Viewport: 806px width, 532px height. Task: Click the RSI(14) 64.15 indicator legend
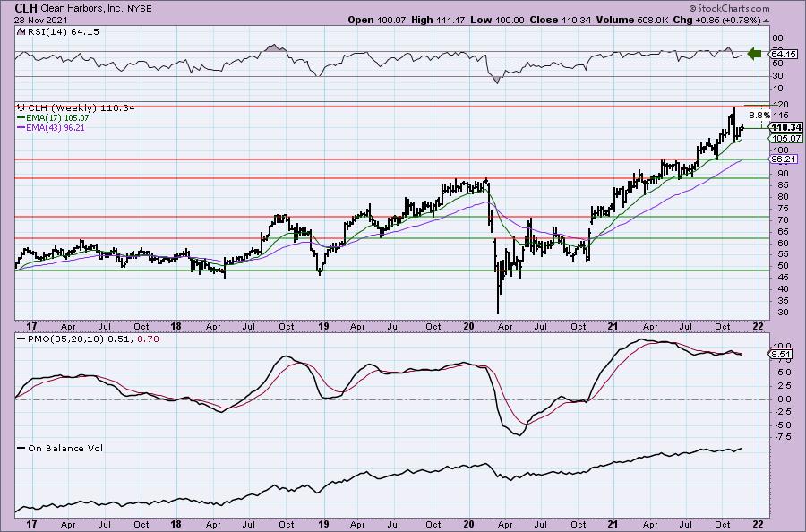pyautogui.click(x=58, y=32)
